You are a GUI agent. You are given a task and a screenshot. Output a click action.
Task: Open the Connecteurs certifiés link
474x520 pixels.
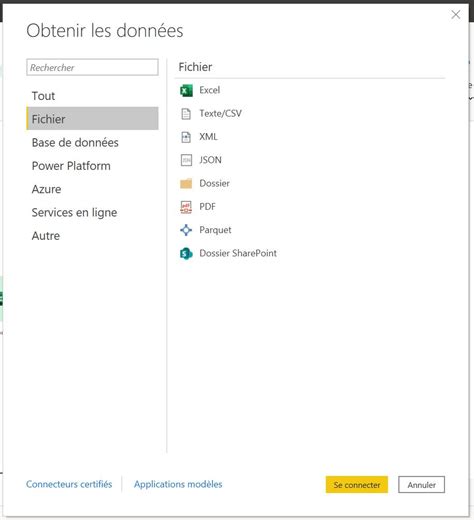click(x=69, y=484)
